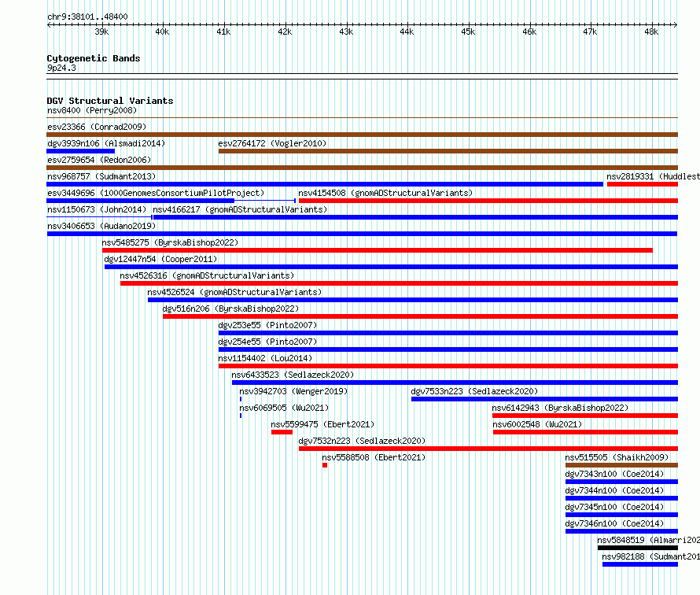This screenshot has height=595, width=700.
Task: Select nsv6002548 (Wu2021) label
Action: (x=537, y=424)
